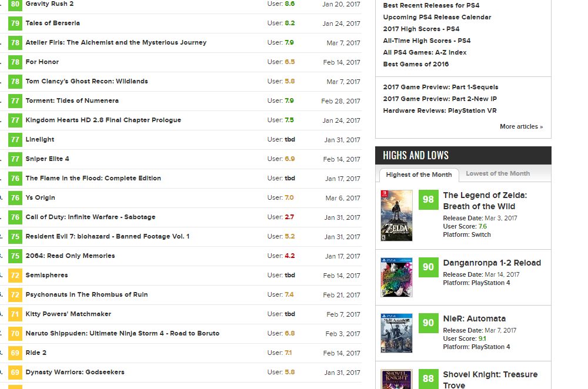This screenshot has height=389, width=588.
Task: Click the Feb 28, 2017 release date
Action: click(x=340, y=101)
